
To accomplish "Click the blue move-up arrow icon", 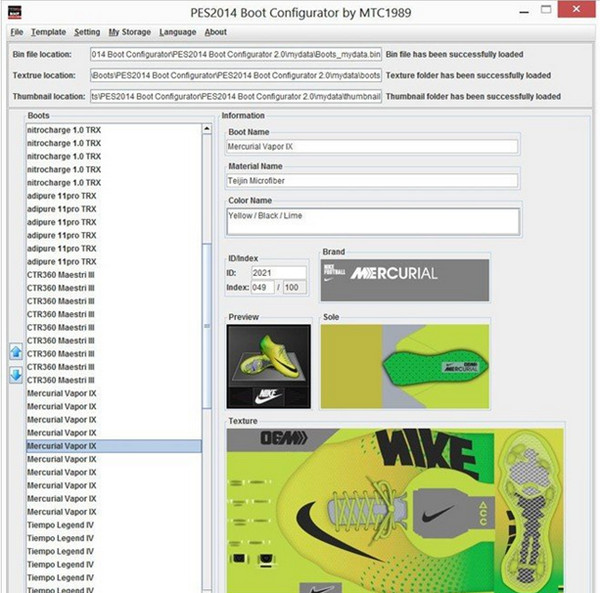I will click(15, 352).
